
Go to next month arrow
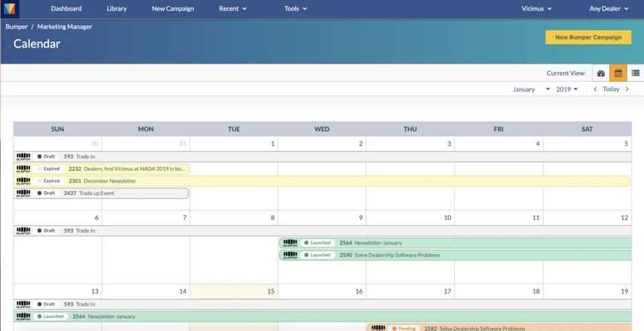click(627, 89)
